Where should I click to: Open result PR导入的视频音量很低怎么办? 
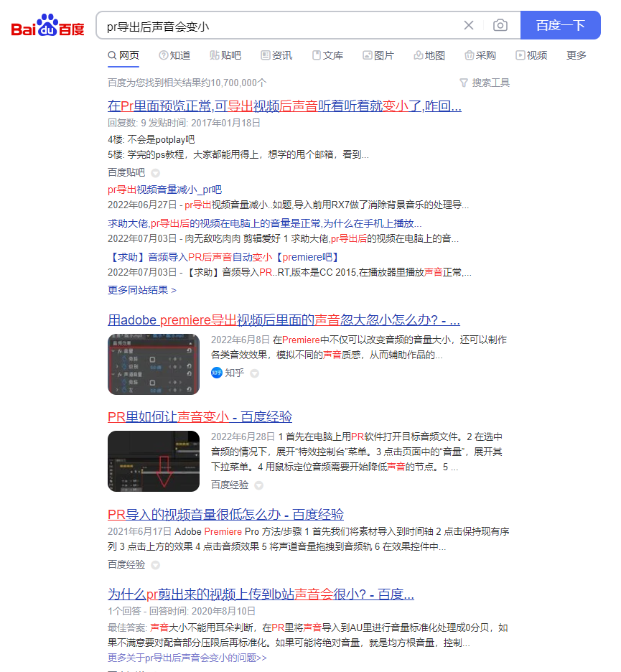click(x=225, y=514)
